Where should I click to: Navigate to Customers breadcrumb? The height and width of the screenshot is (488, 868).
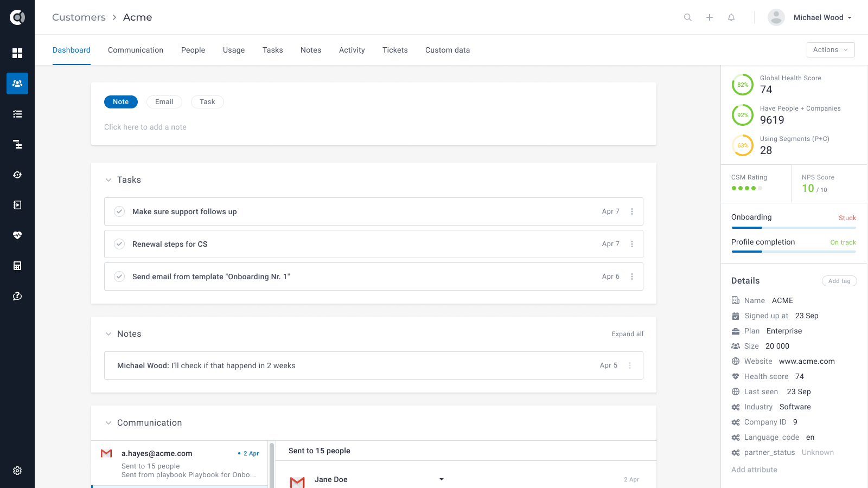(x=79, y=17)
